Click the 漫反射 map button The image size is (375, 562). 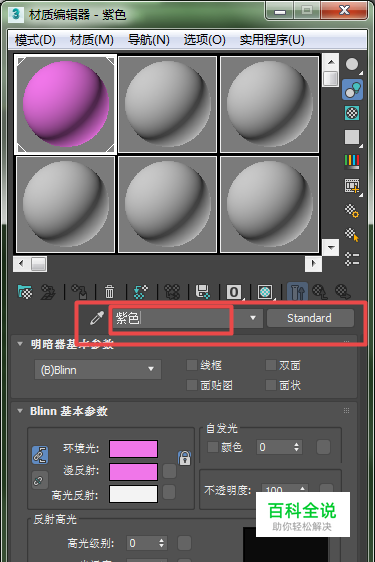[170, 471]
